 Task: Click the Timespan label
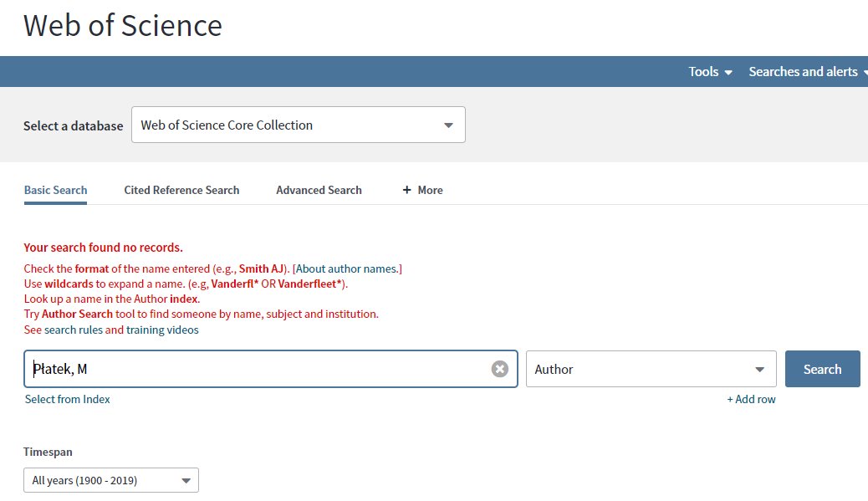tap(48, 452)
